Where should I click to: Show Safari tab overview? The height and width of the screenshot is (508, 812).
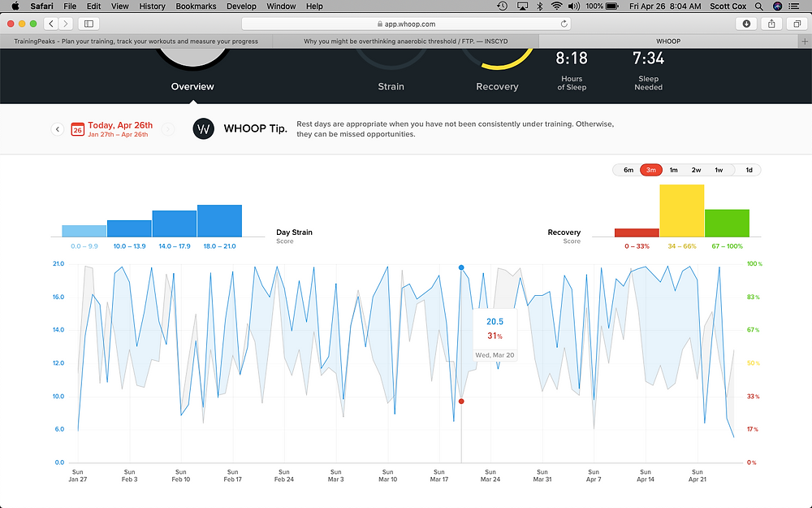[797, 24]
